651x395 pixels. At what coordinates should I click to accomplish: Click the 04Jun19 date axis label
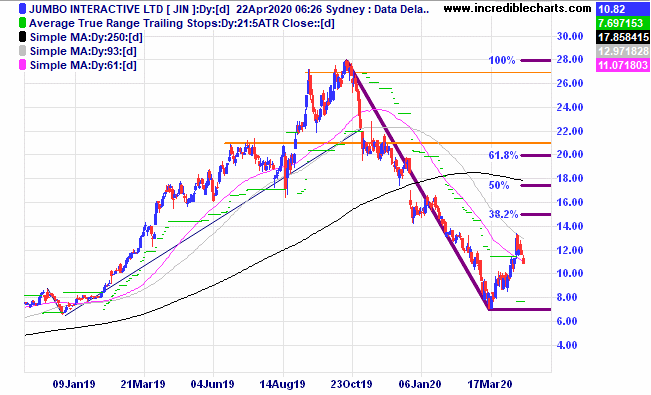click(x=212, y=384)
